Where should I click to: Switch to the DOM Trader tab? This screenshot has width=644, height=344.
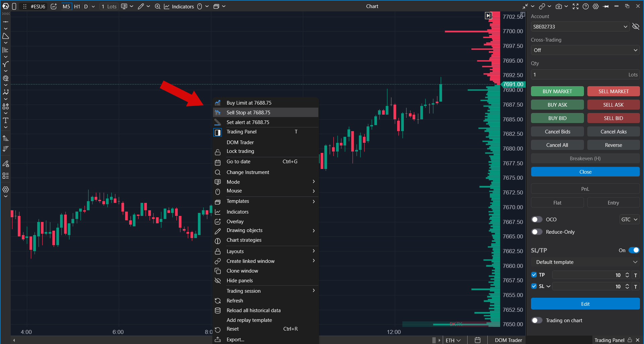pyautogui.click(x=508, y=340)
